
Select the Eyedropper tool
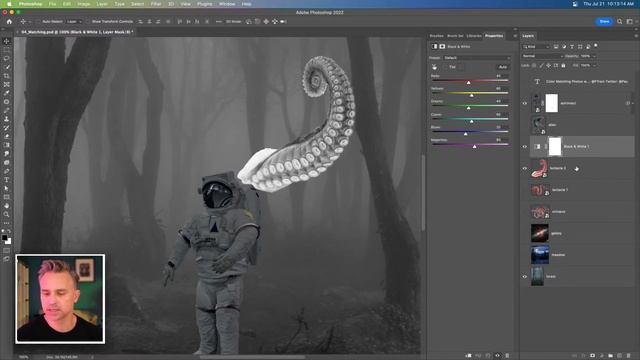coord(7,93)
